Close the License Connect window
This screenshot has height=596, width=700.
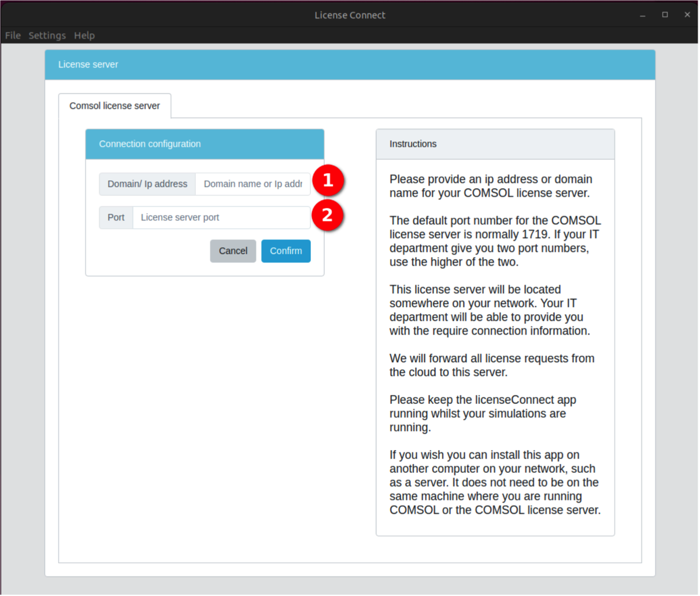pyautogui.click(x=687, y=15)
